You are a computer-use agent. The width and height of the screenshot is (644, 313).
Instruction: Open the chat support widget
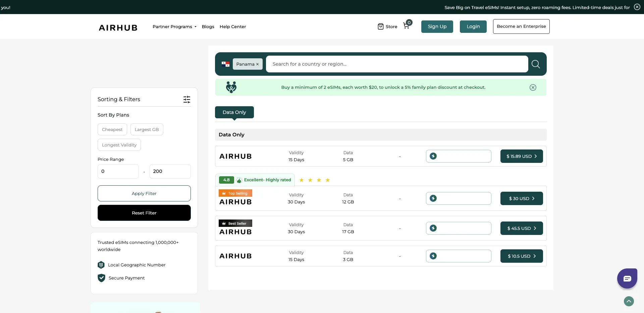pyautogui.click(x=627, y=278)
